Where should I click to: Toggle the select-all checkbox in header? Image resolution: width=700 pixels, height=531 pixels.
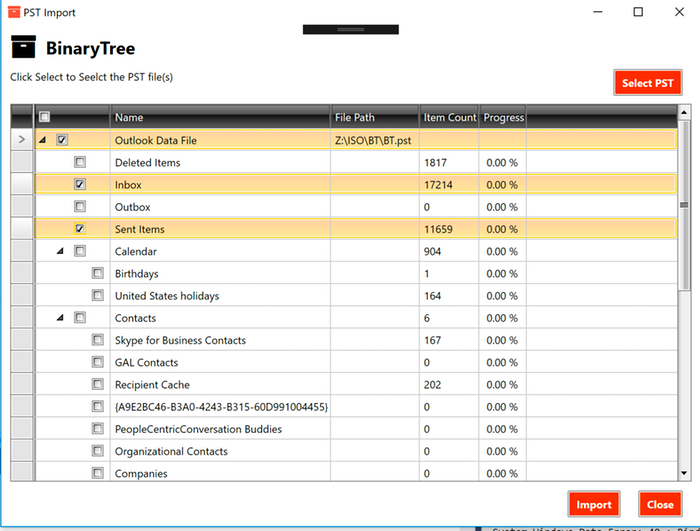(x=44, y=117)
